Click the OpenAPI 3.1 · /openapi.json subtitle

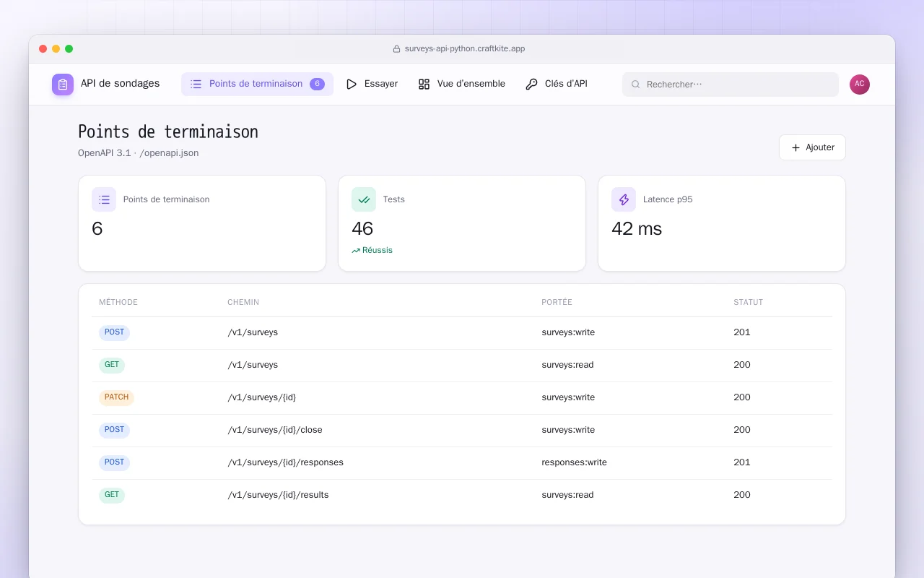click(139, 153)
